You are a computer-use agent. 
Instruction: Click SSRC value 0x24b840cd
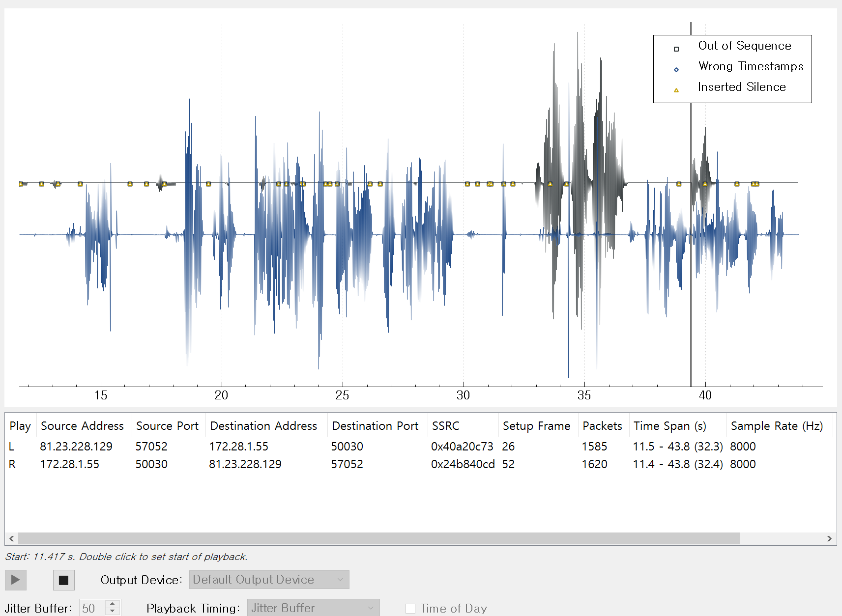click(463, 464)
